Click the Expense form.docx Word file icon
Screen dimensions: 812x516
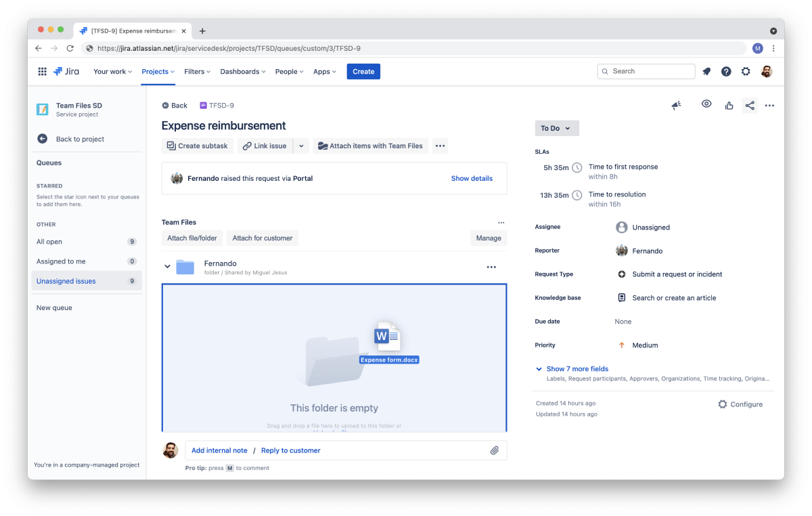(x=388, y=335)
